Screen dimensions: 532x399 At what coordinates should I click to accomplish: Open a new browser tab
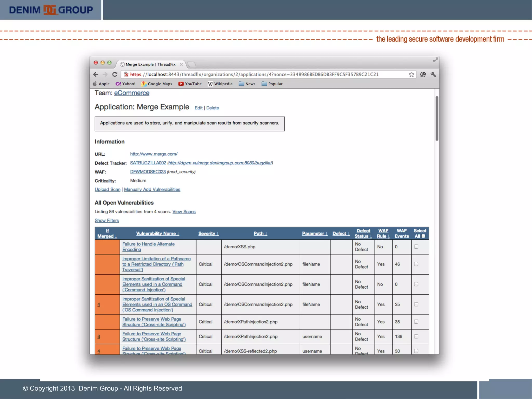click(192, 64)
